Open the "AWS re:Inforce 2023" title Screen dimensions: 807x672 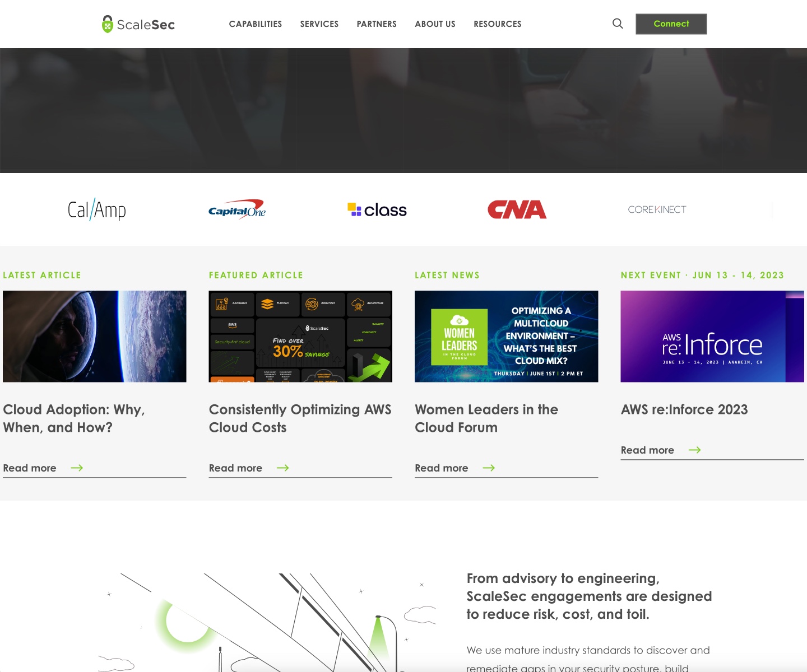tap(684, 409)
